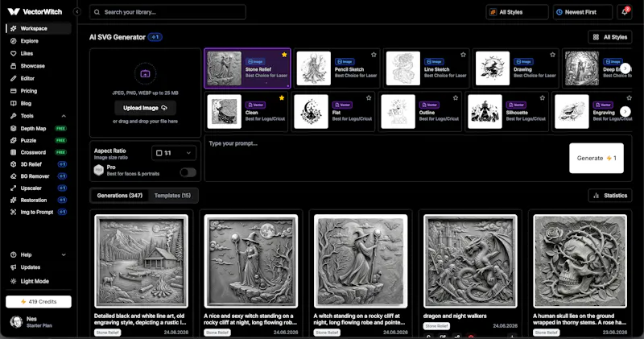644x339 pixels.
Task: Open the Puzzle tool
Action: (38, 141)
